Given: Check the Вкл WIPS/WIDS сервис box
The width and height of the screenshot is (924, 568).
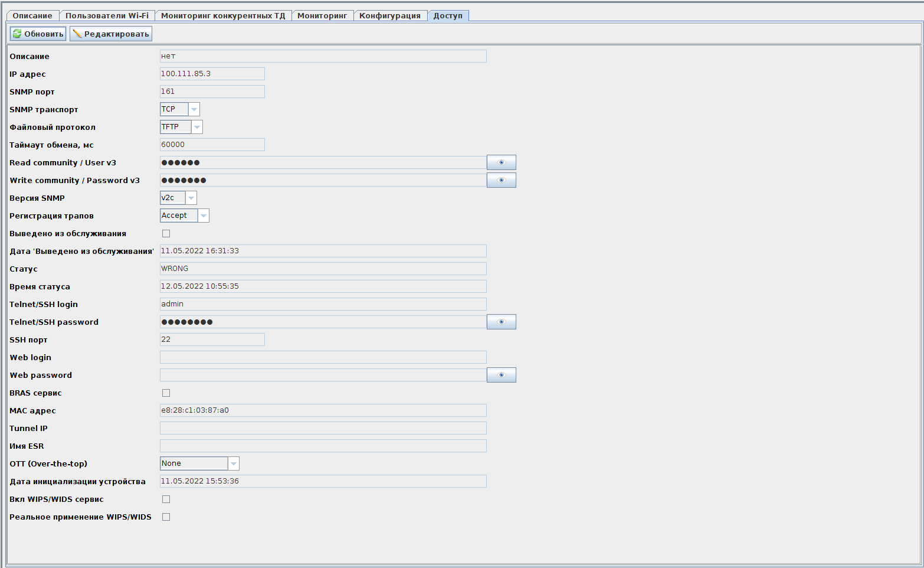Looking at the screenshot, I should (x=166, y=500).
